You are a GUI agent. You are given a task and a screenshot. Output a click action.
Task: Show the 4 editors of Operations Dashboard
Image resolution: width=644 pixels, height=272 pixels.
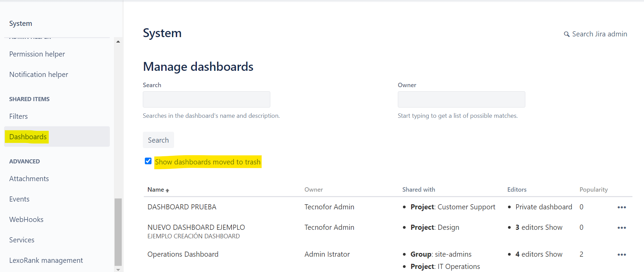tap(554, 254)
